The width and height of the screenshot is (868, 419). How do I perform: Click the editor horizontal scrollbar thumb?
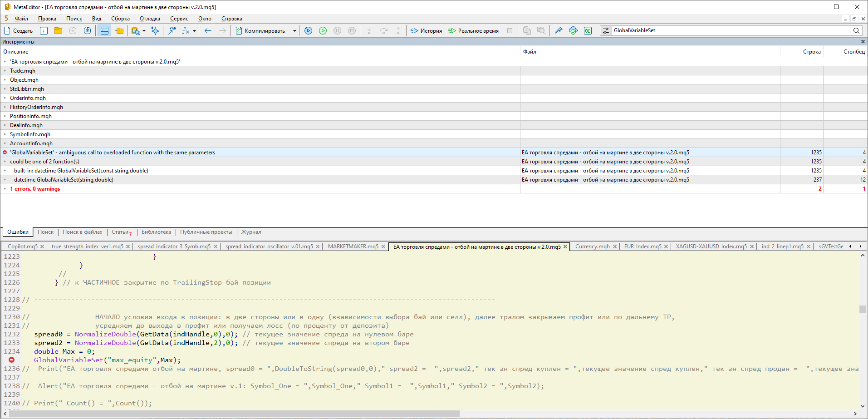[x=234, y=414]
